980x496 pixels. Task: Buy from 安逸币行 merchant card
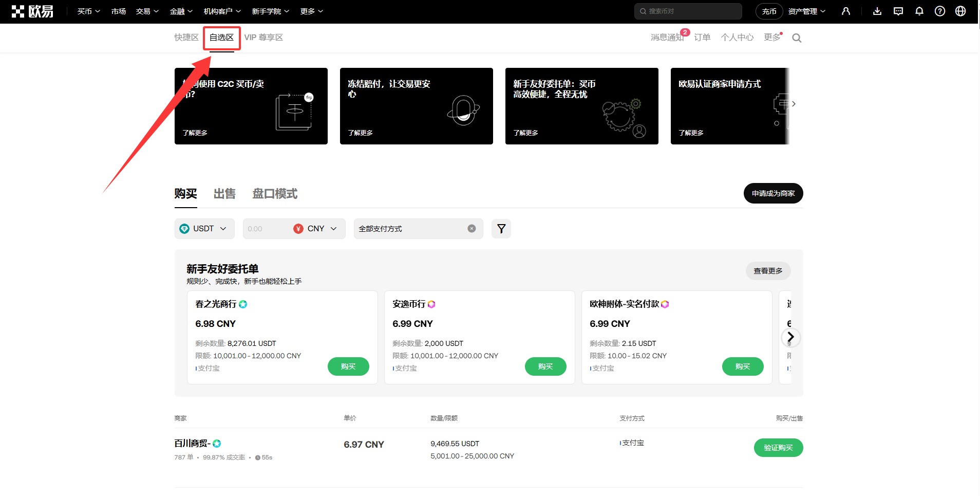pyautogui.click(x=545, y=366)
